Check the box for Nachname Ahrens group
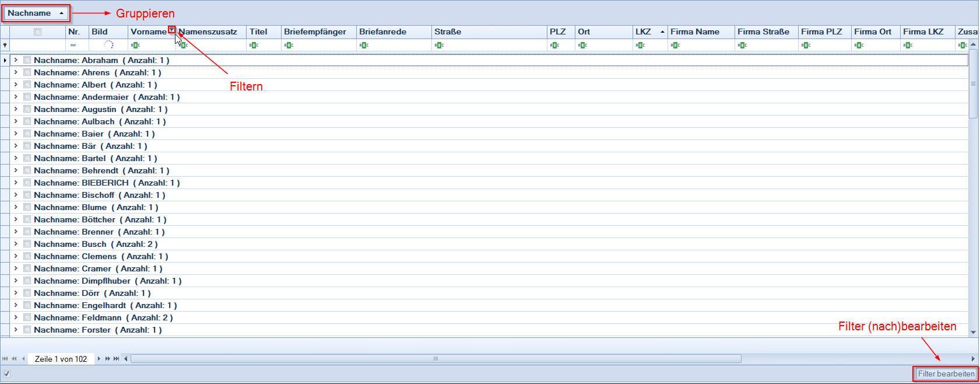 27,72
